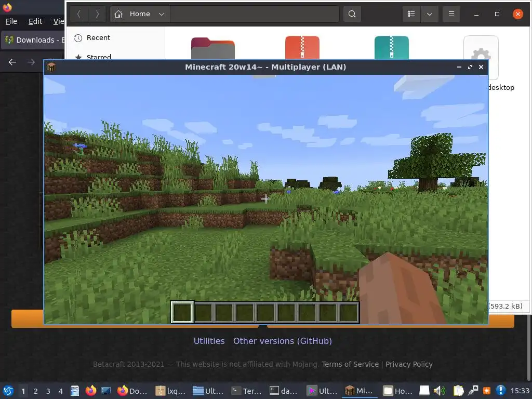Go back in the file manager
The image size is (532, 399).
point(79,14)
